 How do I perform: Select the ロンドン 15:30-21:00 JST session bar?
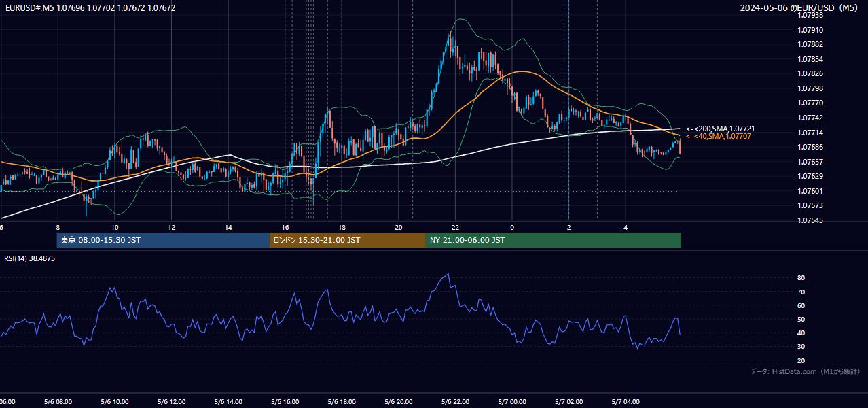348,240
